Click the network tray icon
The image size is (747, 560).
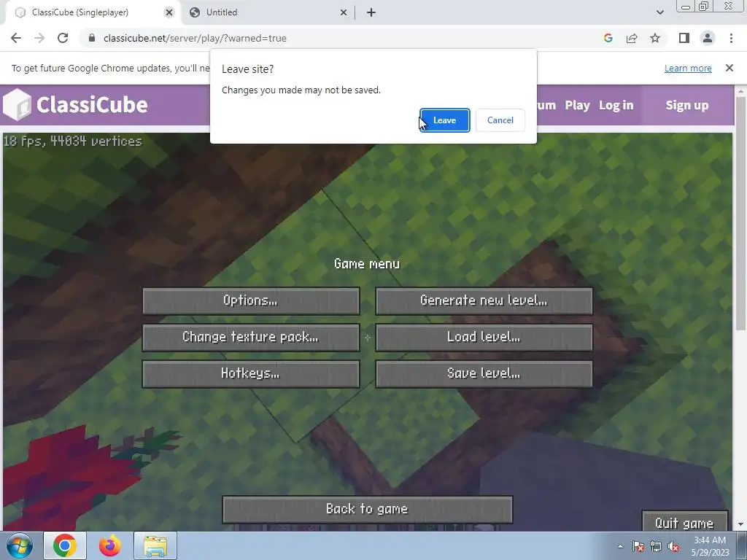[656, 546]
